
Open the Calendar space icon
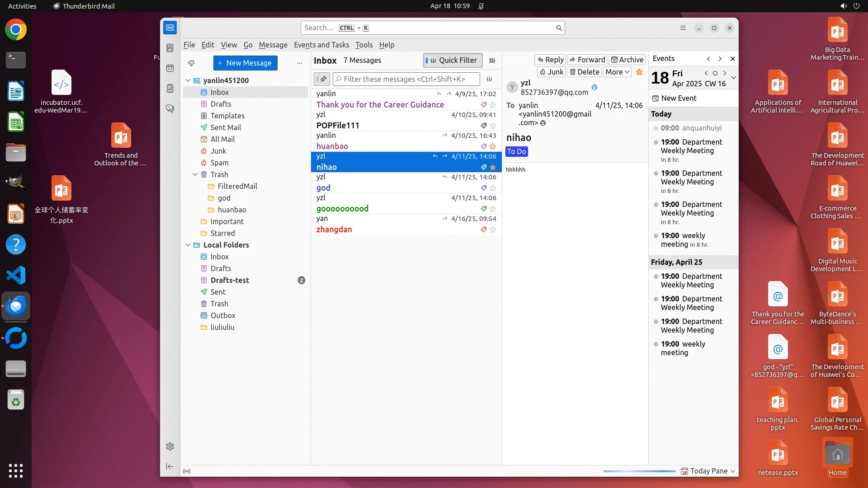coord(170,68)
